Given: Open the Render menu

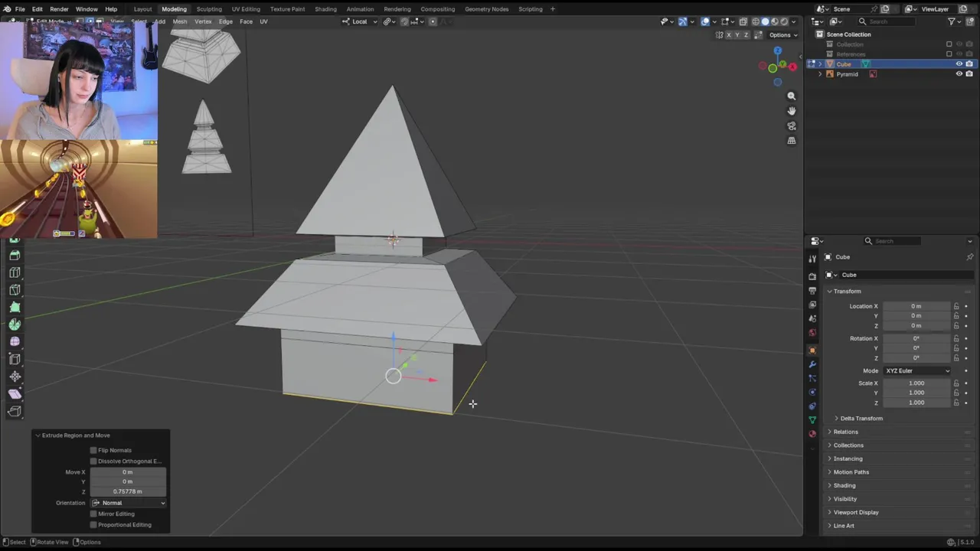Looking at the screenshot, I should (59, 9).
